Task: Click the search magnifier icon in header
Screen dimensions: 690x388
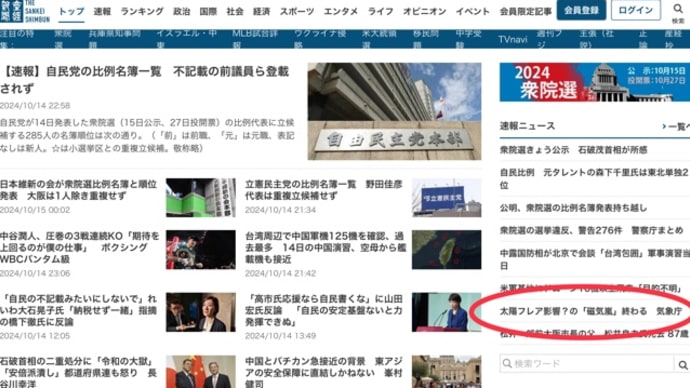Action: click(678, 9)
